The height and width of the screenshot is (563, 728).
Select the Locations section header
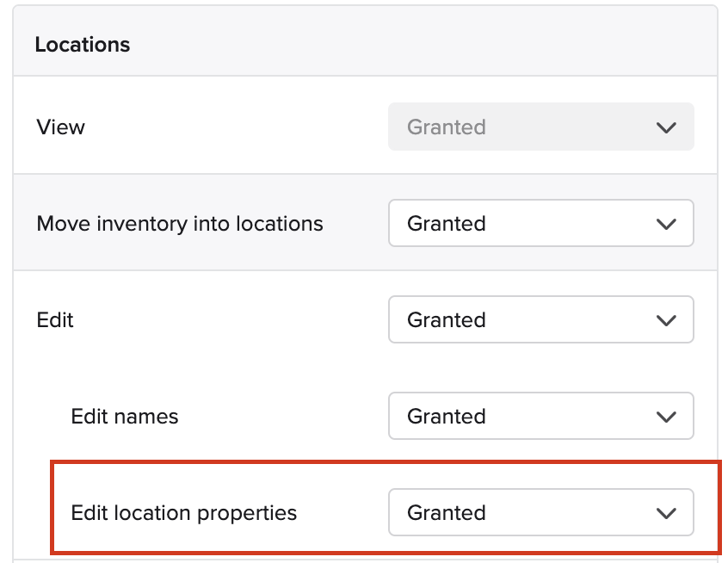click(82, 45)
